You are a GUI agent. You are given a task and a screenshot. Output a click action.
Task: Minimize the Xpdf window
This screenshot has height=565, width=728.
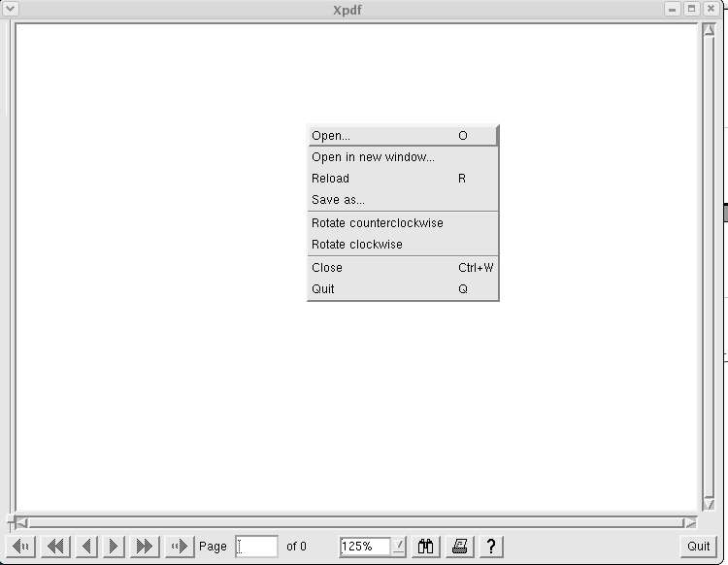click(x=672, y=9)
